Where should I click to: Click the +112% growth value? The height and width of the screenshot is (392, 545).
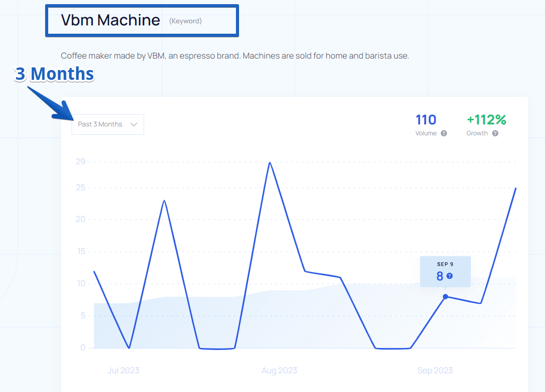(x=486, y=120)
